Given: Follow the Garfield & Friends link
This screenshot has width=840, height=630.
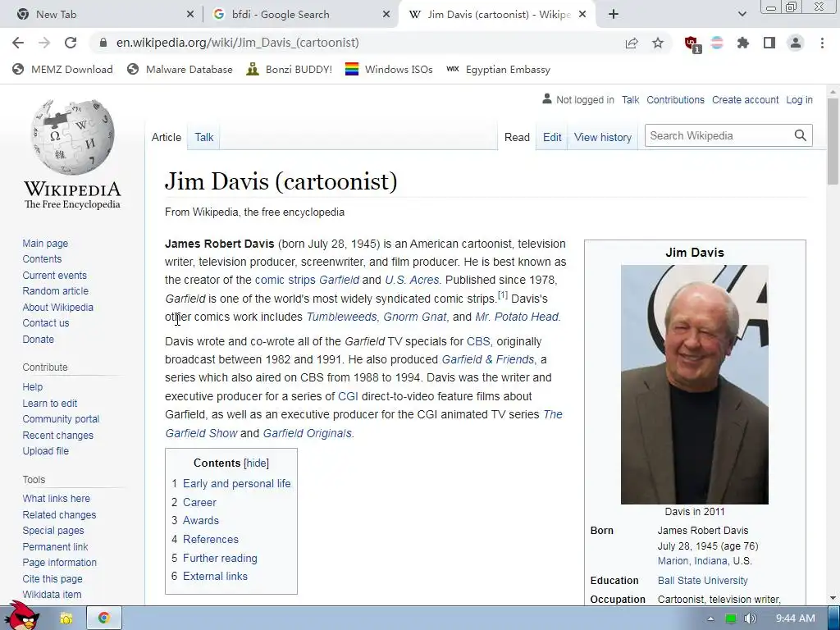Looking at the screenshot, I should coord(487,359).
